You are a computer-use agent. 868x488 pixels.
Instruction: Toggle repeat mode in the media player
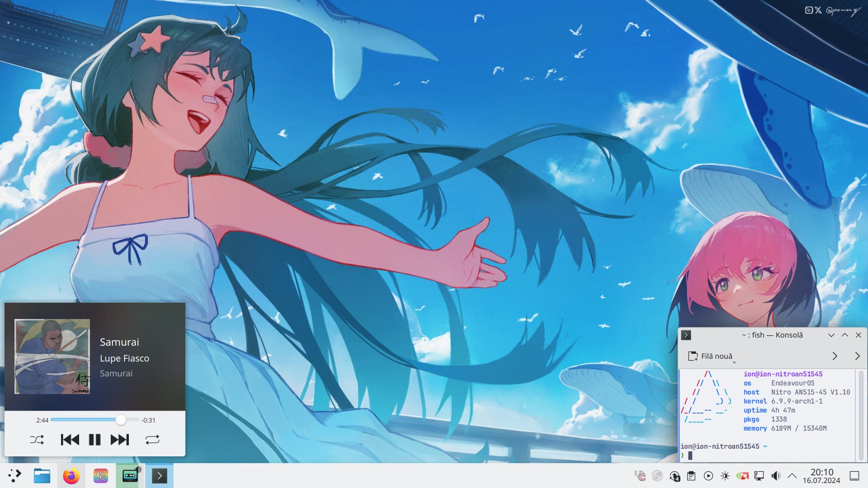pyautogui.click(x=152, y=440)
